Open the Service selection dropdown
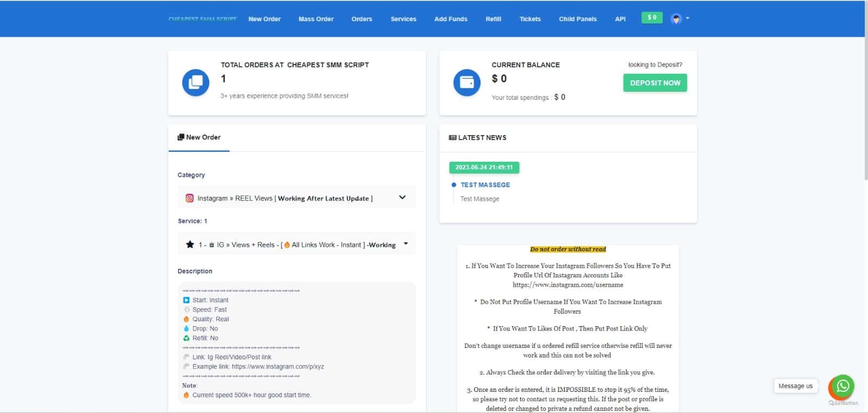 pyautogui.click(x=406, y=244)
